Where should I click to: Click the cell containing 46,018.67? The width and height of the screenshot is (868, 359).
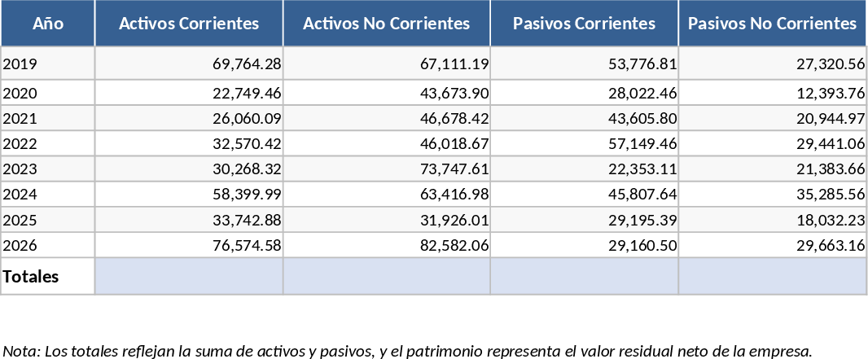click(x=386, y=144)
